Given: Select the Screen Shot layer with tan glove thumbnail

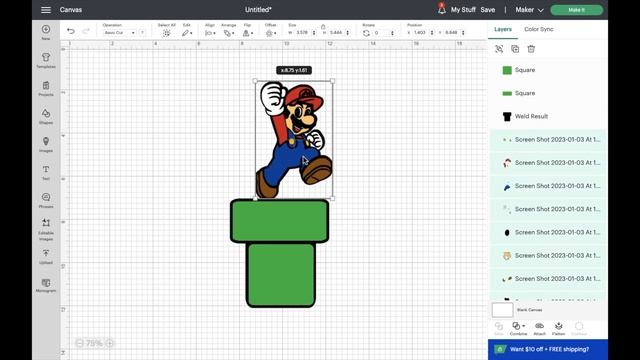Looking at the screenshot, I should (x=548, y=256).
